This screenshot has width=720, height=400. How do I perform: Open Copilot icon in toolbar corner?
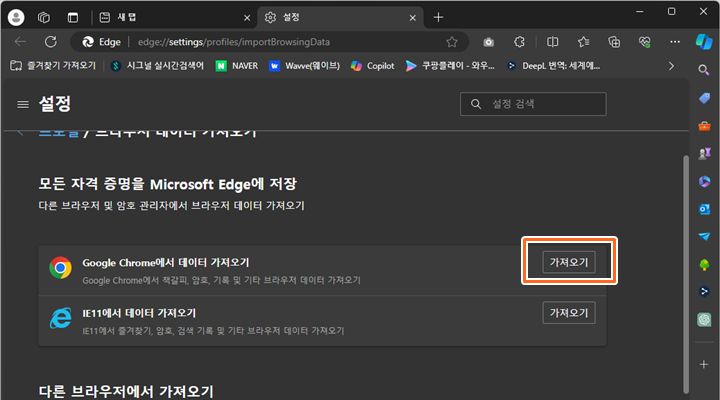(704, 42)
